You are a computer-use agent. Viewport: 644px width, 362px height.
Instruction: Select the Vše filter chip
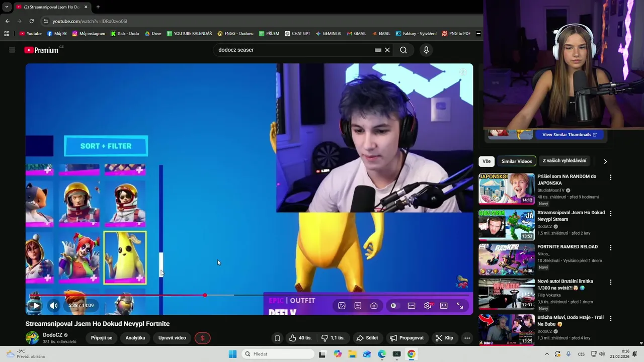pos(487,161)
